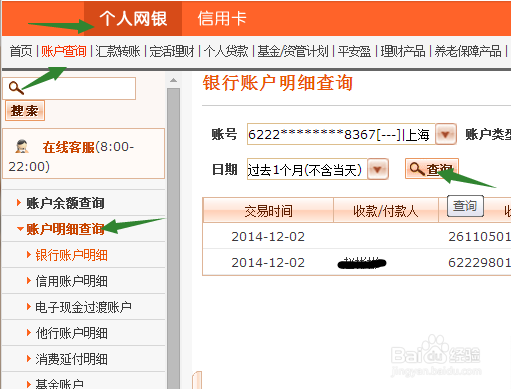Click the triangle icon beside 消费延付明细
Image resolution: width=511 pixels, height=389 pixels.
pyautogui.click(x=29, y=359)
